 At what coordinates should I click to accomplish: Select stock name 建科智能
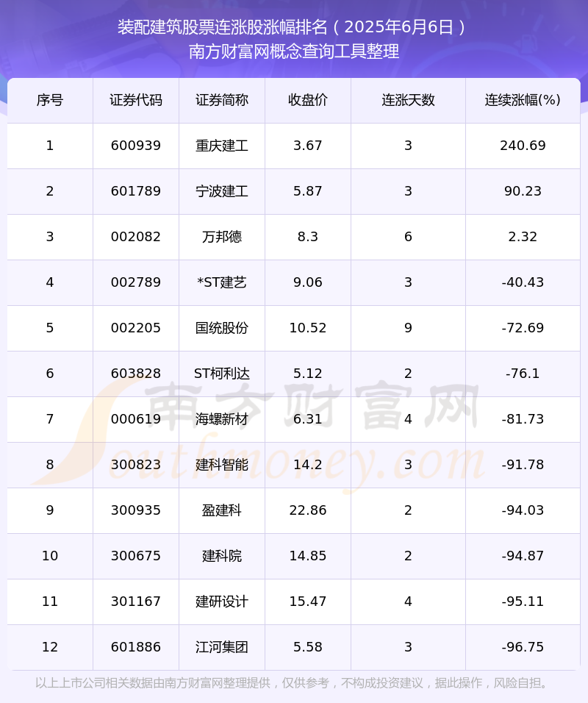[222, 465]
